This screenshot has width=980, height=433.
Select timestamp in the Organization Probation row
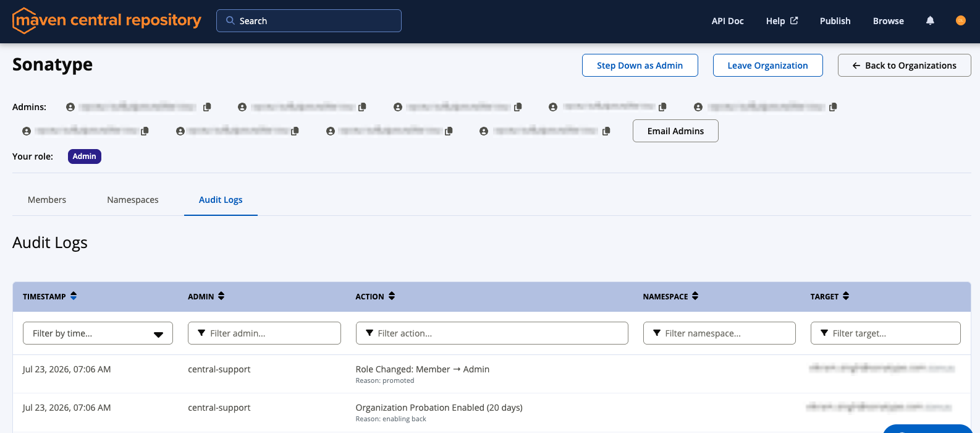click(x=67, y=408)
